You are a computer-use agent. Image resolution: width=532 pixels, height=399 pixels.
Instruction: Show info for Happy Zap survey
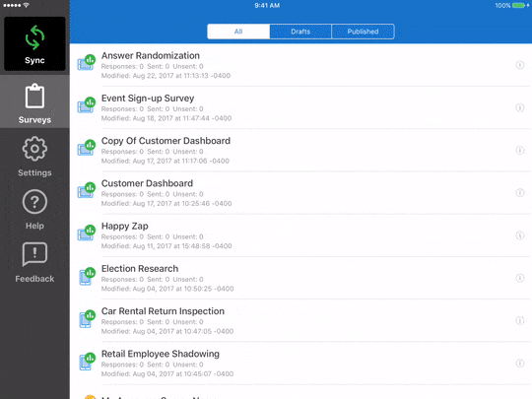(x=520, y=235)
